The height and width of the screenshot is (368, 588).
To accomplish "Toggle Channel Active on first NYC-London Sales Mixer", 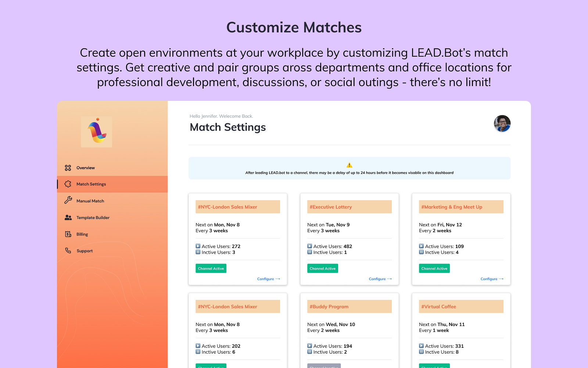I will 211,269.
